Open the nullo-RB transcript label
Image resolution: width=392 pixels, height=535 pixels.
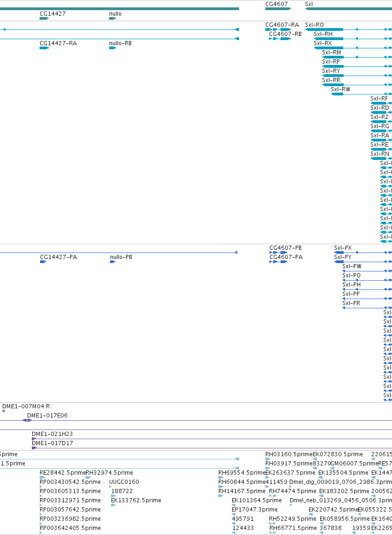click(x=120, y=43)
